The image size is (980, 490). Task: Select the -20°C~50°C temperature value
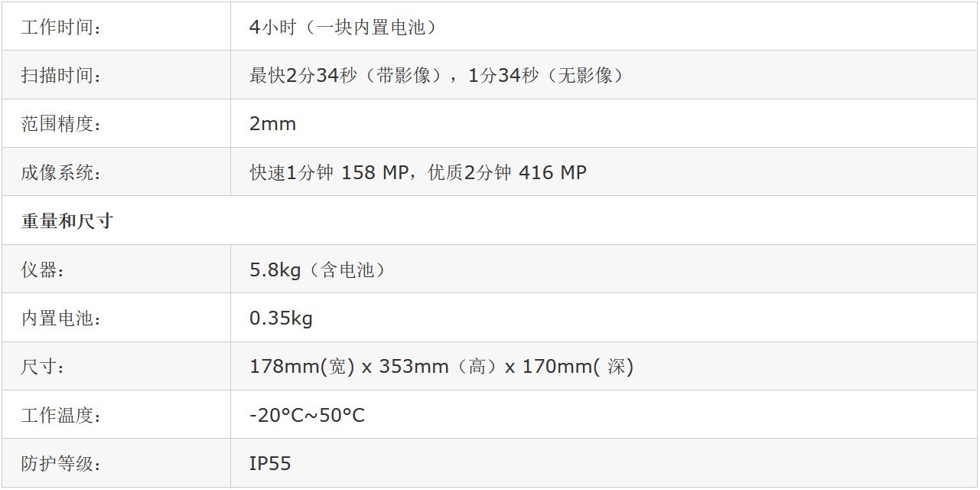(x=307, y=416)
